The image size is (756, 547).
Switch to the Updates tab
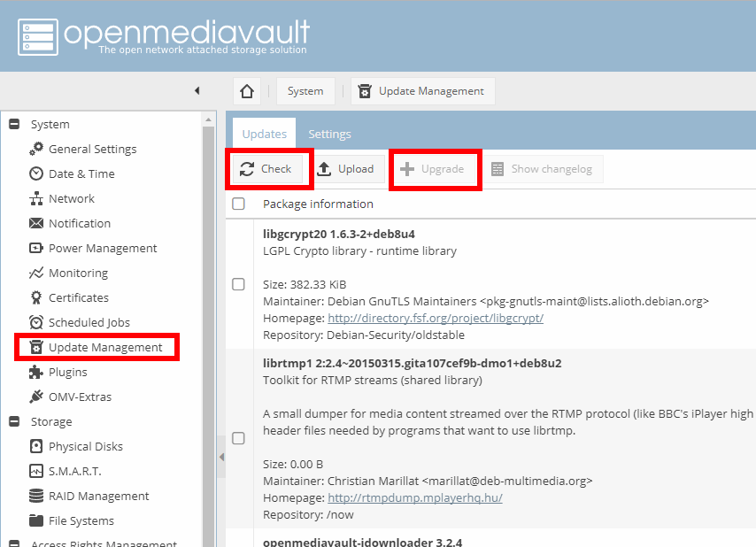pyautogui.click(x=264, y=134)
